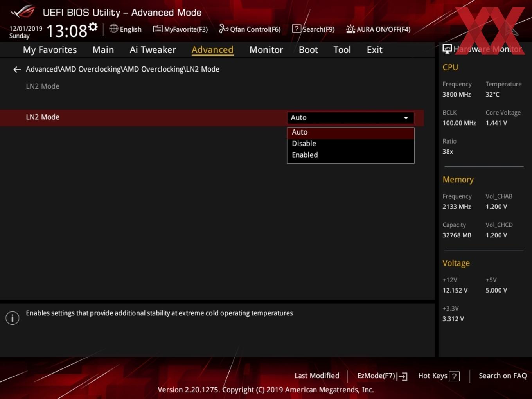Click CPU Temperature value 32°C

click(x=492, y=94)
